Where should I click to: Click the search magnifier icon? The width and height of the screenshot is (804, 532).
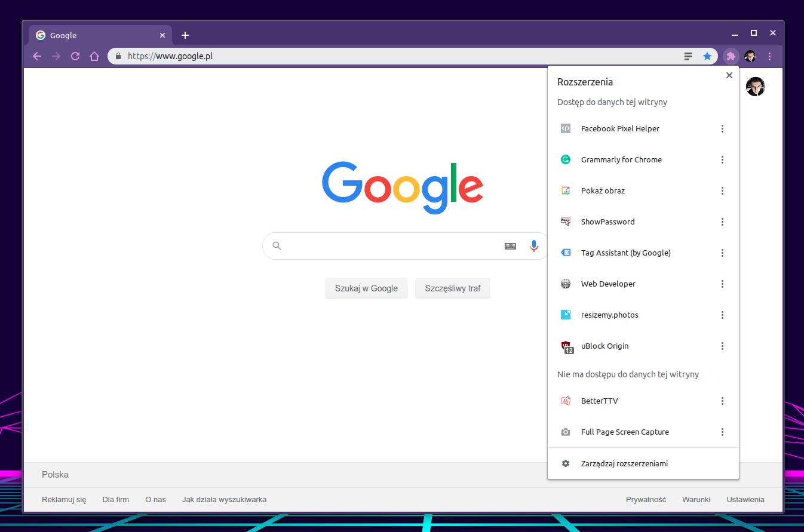(x=277, y=245)
